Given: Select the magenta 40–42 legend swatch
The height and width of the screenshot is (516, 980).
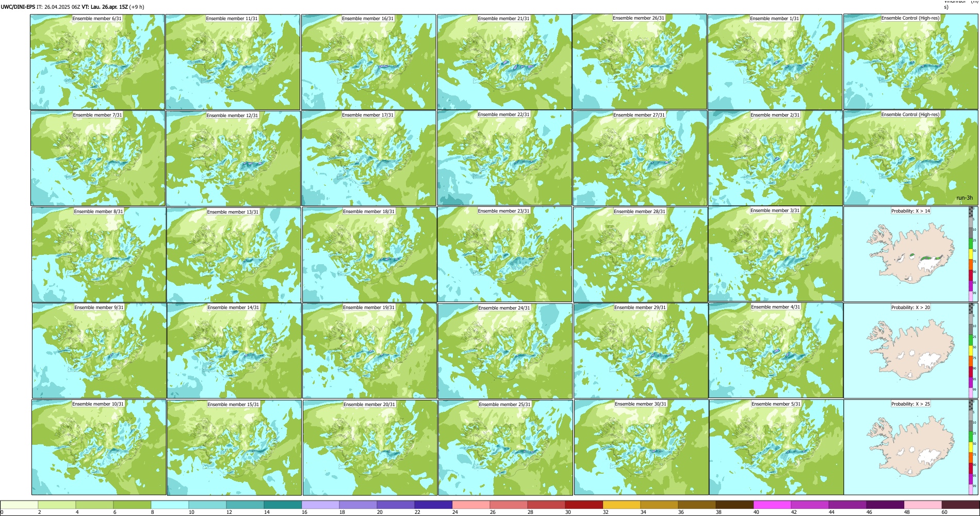Looking at the screenshot, I should tap(772, 505).
